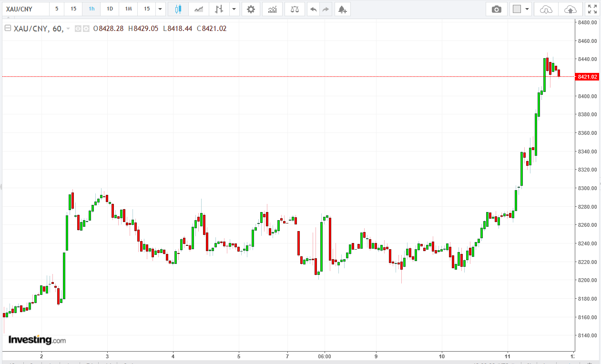Switch to the area chart style

[x=199, y=9]
